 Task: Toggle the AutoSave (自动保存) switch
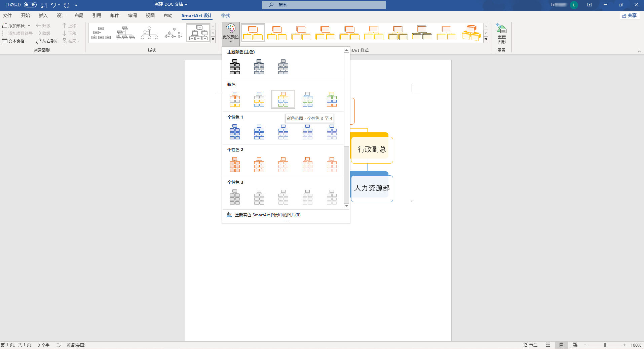(x=30, y=5)
